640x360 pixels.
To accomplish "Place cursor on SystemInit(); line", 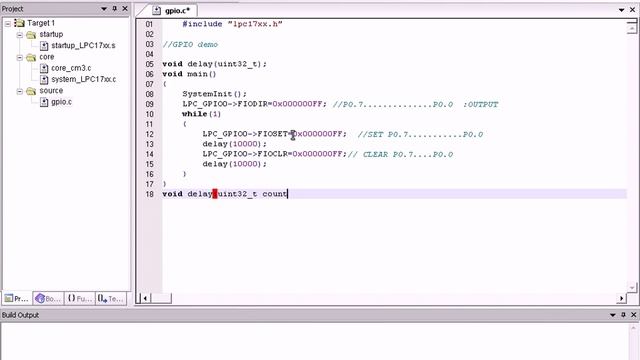I will click(x=214, y=94).
